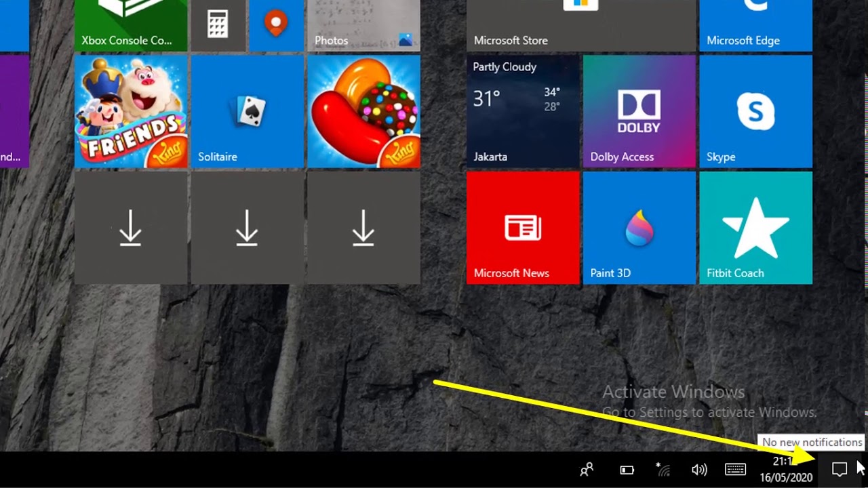Open the Candy Crush Saga tile
868x488 pixels.
pyautogui.click(x=363, y=111)
